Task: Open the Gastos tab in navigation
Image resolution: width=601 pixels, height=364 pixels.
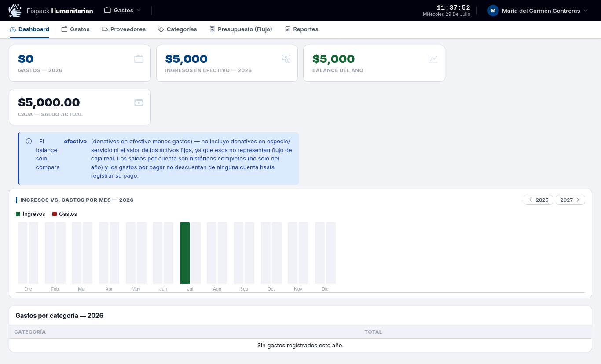Action: point(75,29)
